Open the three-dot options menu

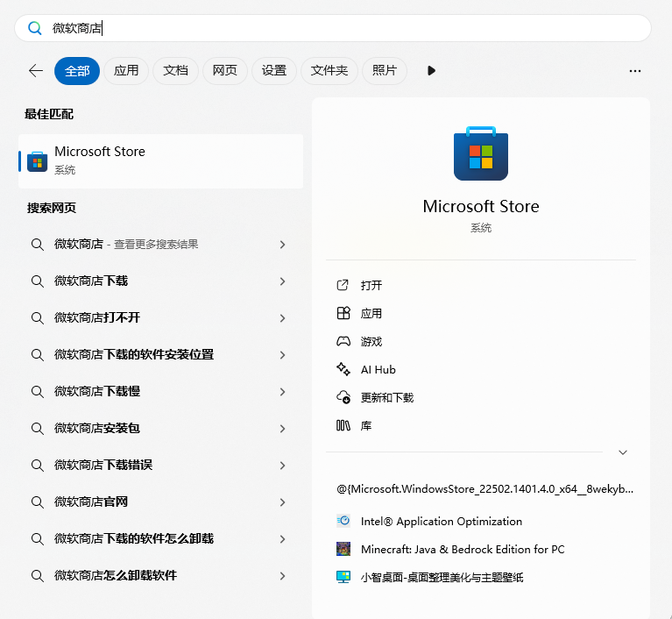coord(635,71)
